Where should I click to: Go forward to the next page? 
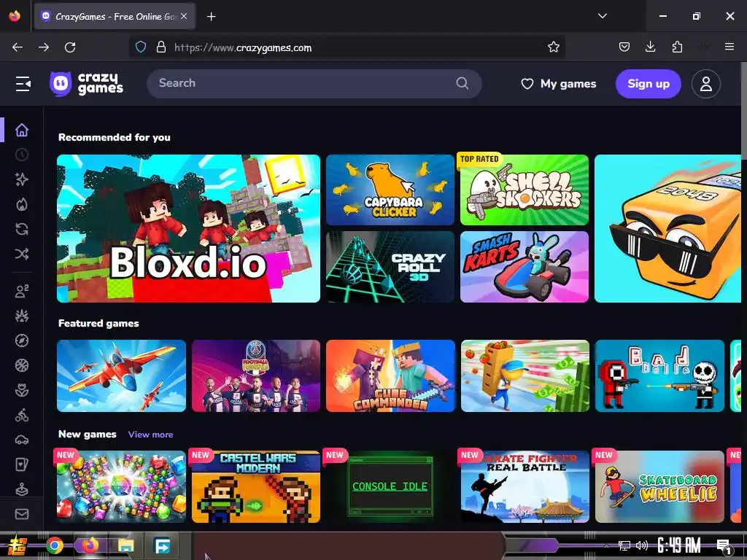point(44,47)
